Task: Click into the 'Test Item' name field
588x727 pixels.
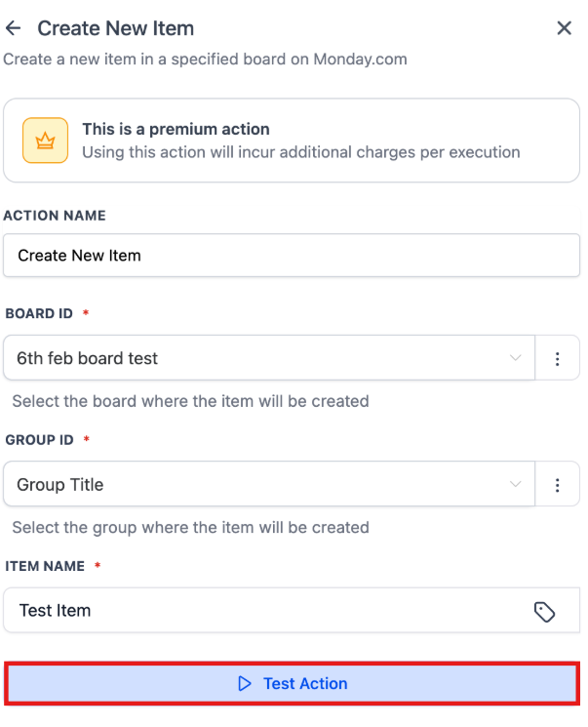Action: (x=263, y=611)
